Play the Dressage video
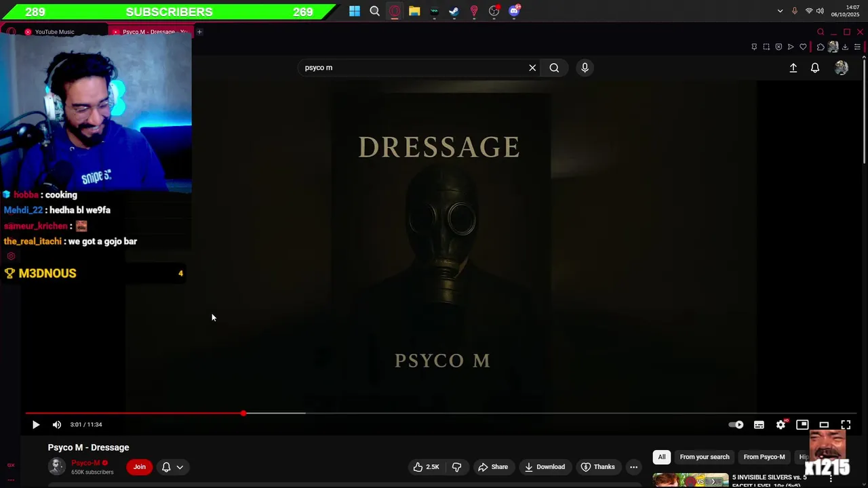 click(x=36, y=425)
